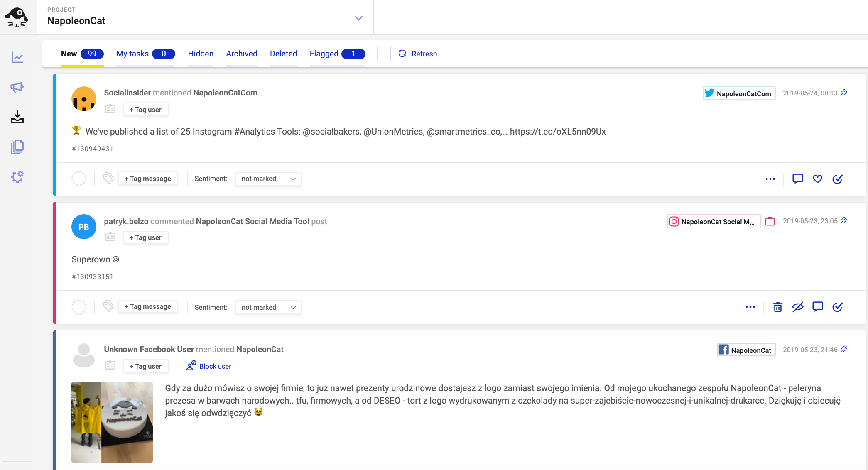Screen dimensions: 868x470
Task: Open the gear settings icon in sidebar
Action: click(17, 177)
